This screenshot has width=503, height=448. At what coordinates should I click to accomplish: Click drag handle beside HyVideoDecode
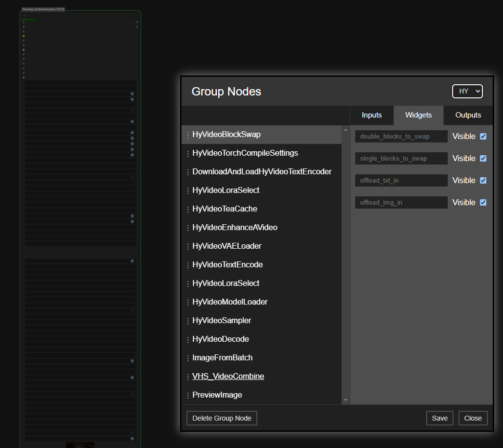188,340
